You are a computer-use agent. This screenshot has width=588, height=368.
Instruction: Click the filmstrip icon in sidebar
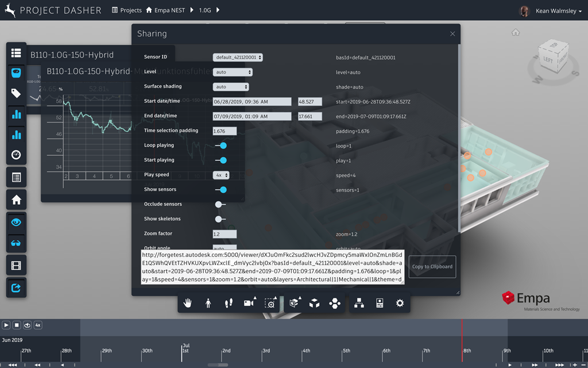click(x=16, y=265)
